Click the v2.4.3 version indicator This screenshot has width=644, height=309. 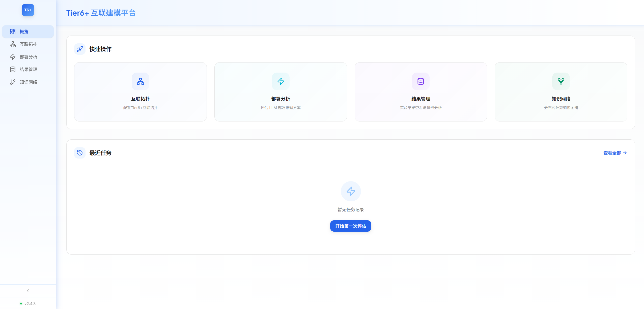tap(30, 303)
